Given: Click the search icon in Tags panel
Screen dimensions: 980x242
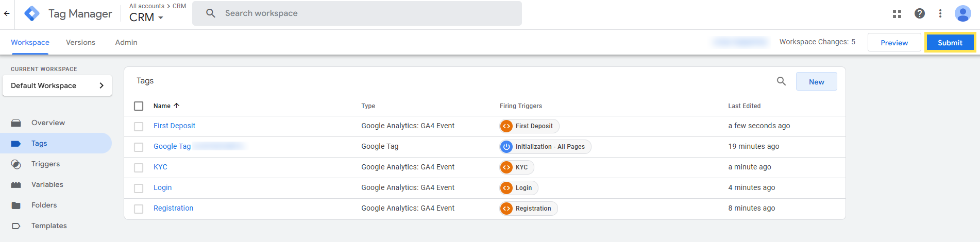Looking at the screenshot, I should 781,81.
